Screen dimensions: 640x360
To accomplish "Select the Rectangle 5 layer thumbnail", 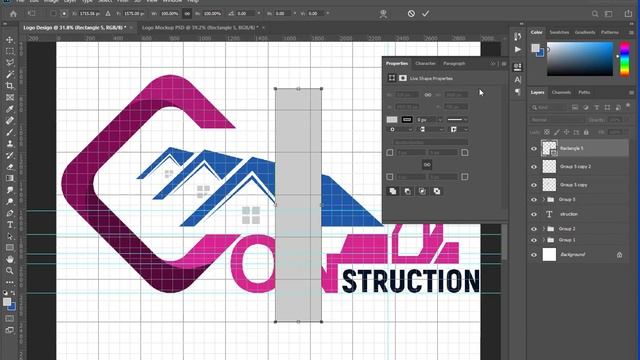I will (549, 148).
